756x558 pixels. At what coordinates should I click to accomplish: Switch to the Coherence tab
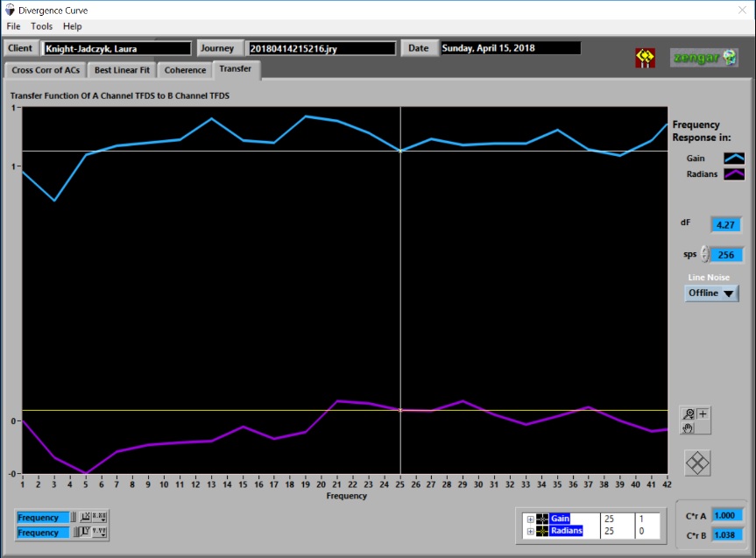[186, 70]
